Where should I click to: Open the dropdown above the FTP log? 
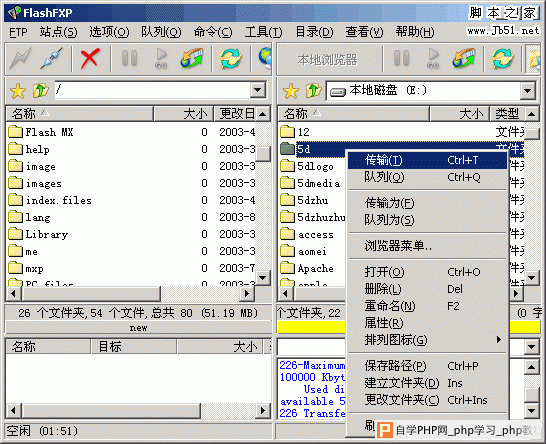(531, 347)
